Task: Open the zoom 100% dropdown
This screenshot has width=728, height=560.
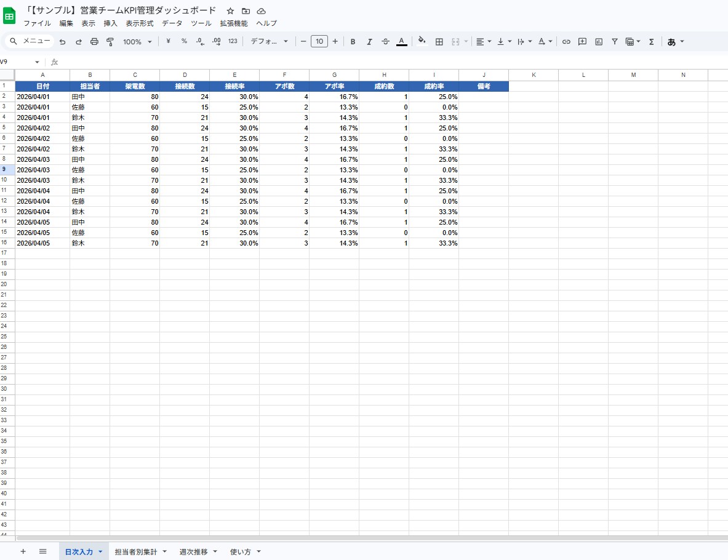Action: coord(137,42)
